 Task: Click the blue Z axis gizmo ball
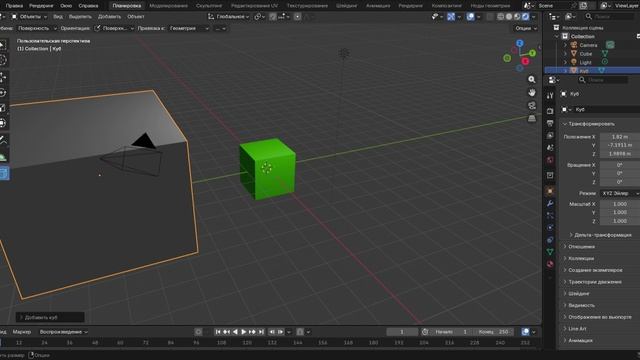point(520,43)
